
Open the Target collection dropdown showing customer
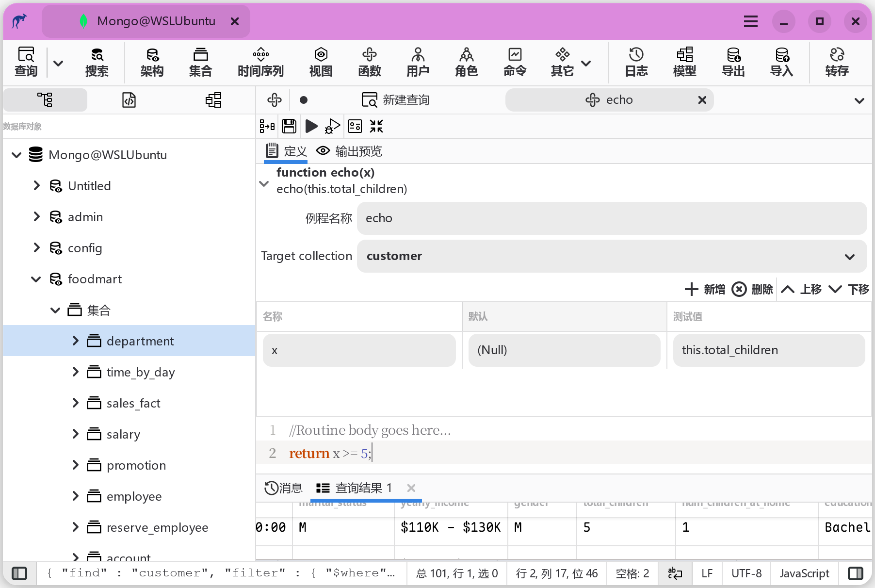point(850,256)
